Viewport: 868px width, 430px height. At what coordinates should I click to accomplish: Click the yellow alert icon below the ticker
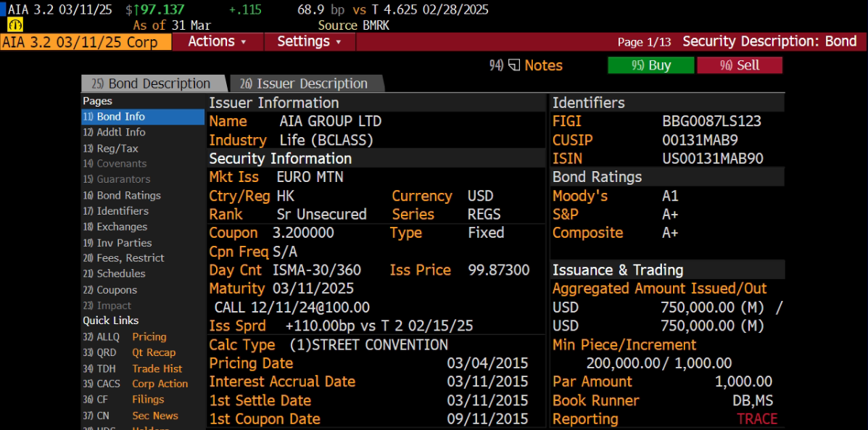pos(15,25)
